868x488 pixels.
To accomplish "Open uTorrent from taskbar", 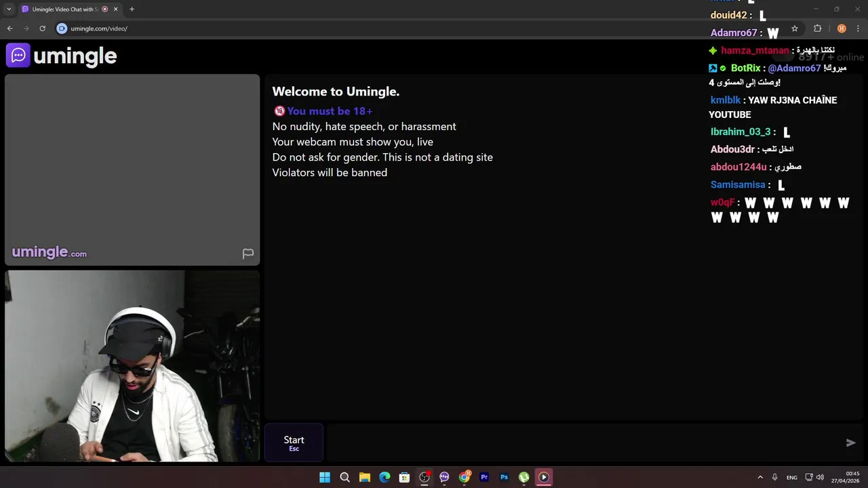I will pos(524,477).
